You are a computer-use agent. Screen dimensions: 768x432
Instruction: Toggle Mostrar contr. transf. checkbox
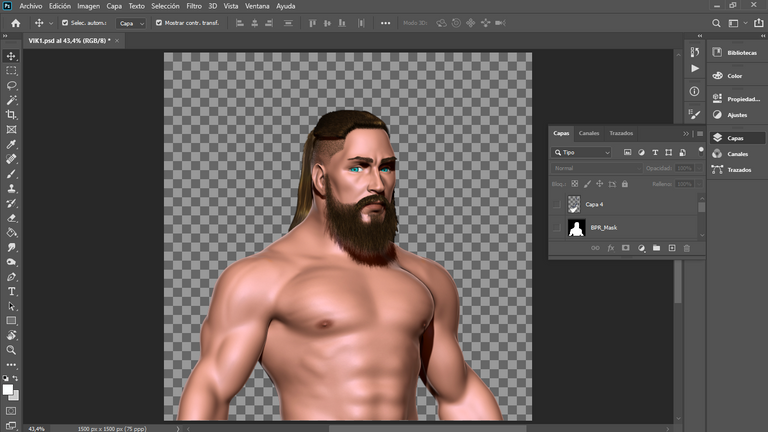[x=159, y=23]
